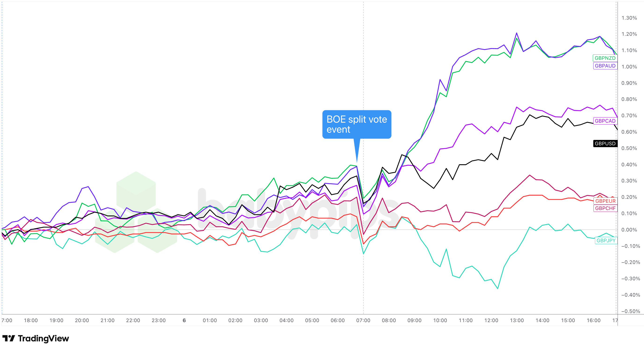This screenshot has width=644, height=345.
Task: Click the TradingView logo
Action: coord(36,338)
